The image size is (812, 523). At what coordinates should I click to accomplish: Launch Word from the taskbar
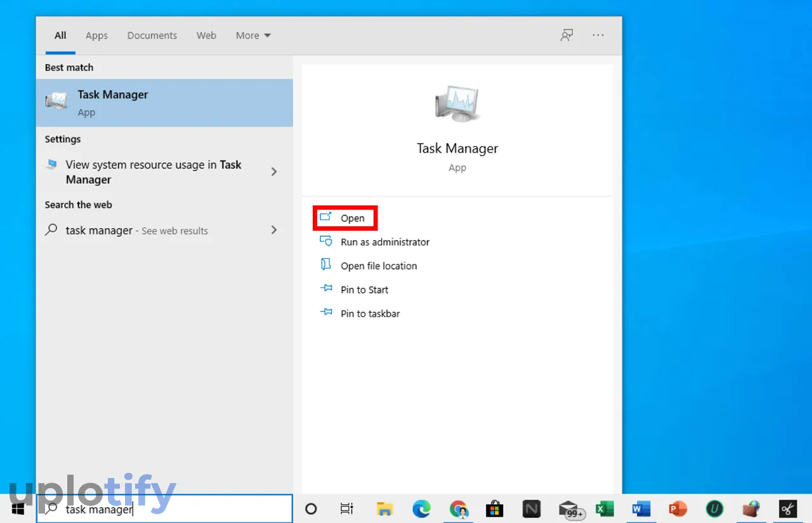[x=641, y=508]
